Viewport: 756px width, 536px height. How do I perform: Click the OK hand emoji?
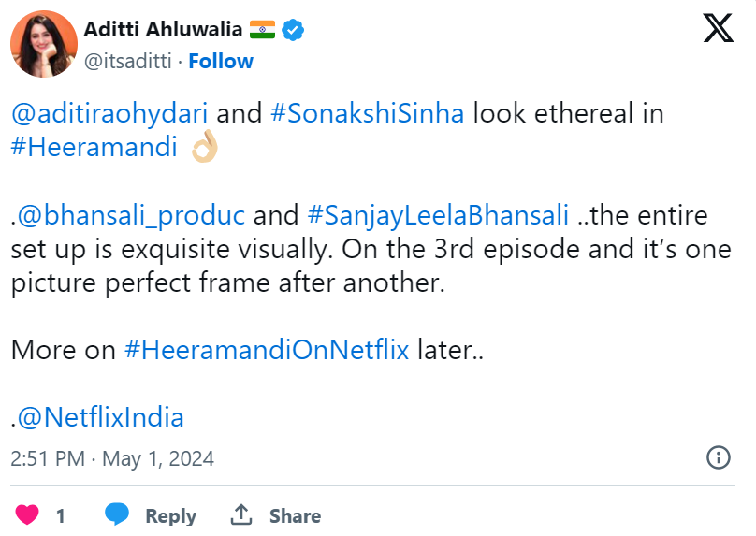(x=203, y=149)
